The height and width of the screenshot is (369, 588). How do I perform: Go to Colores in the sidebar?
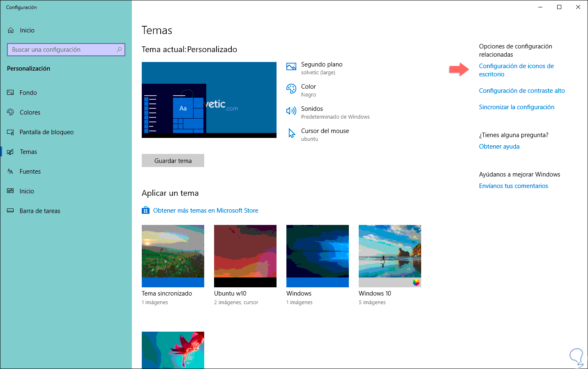tap(66, 112)
